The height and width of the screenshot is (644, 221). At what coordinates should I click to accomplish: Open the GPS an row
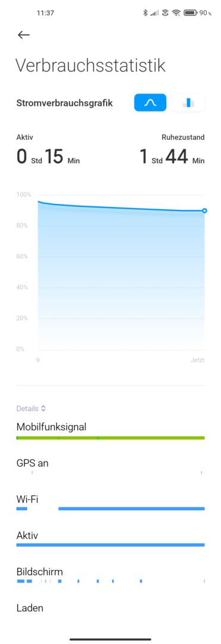click(x=110, y=467)
